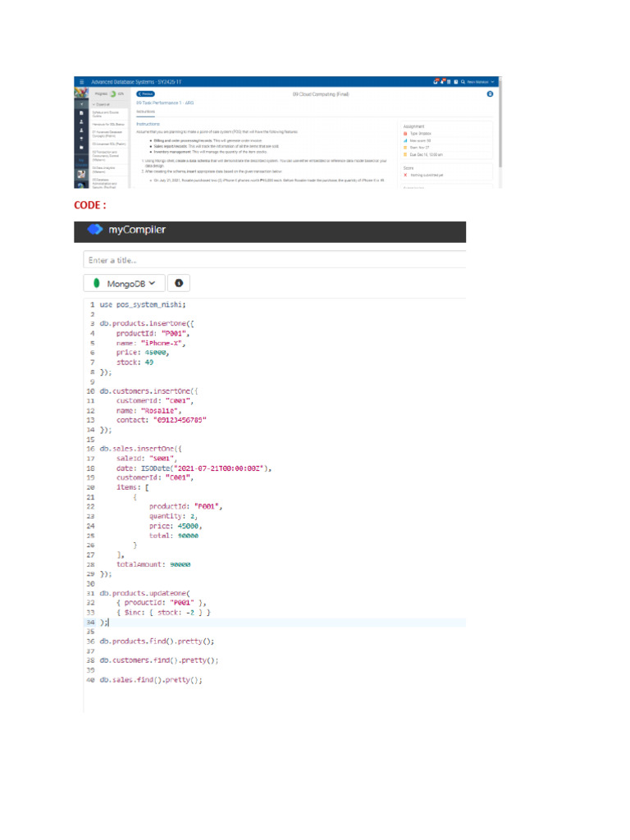The height and width of the screenshot is (840, 630).
Task: Click 'db.customers.find().pretty();' line 38
Action: click(159, 660)
